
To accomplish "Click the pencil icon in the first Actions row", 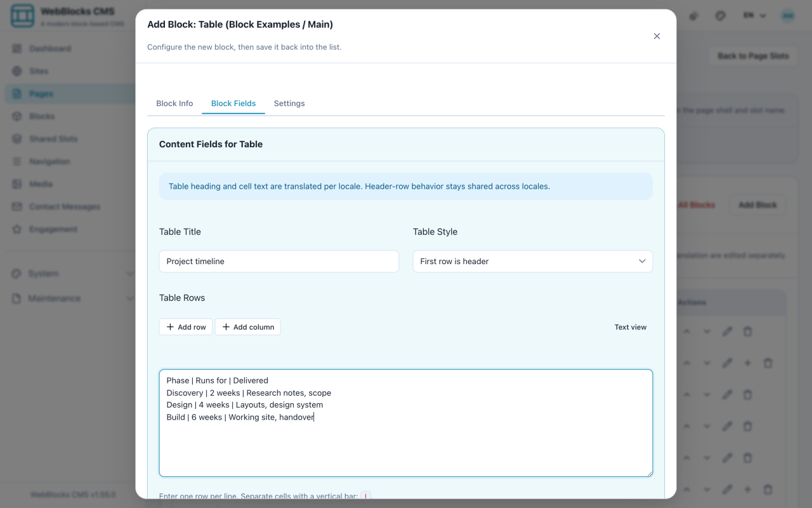I will click(x=727, y=331).
